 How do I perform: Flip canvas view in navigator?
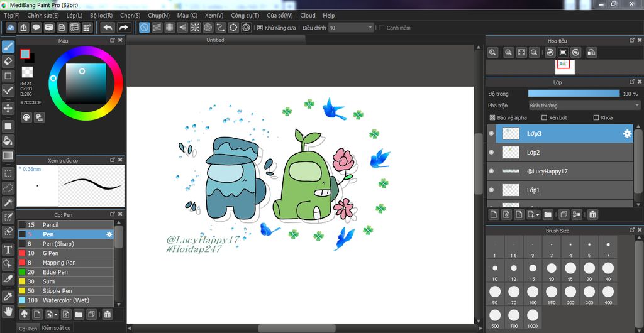click(x=591, y=52)
